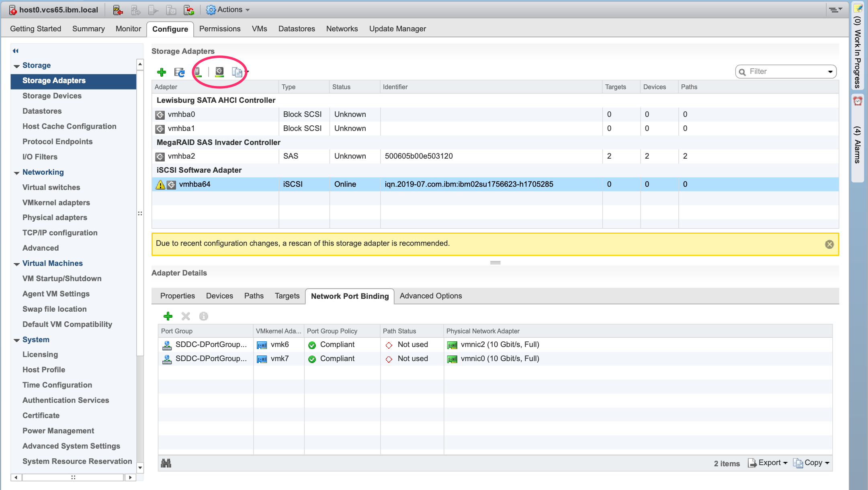Collapse the System section

pyautogui.click(x=16, y=340)
